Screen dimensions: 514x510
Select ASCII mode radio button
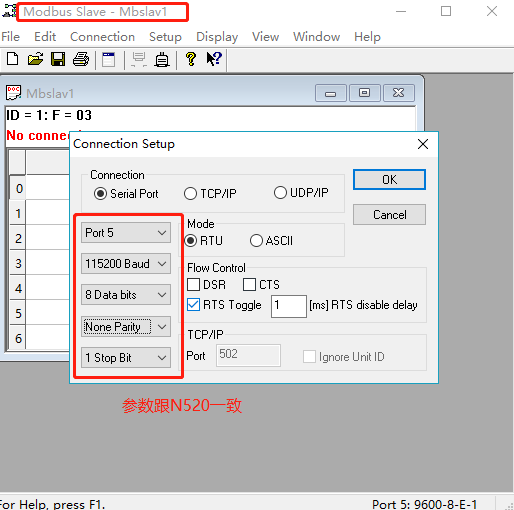256,241
